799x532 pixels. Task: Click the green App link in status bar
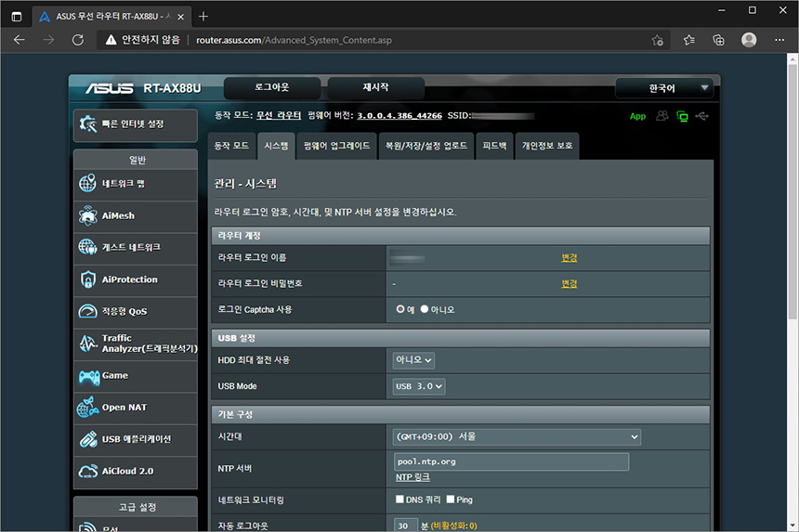pyautogui.click(x=637, y=116)
